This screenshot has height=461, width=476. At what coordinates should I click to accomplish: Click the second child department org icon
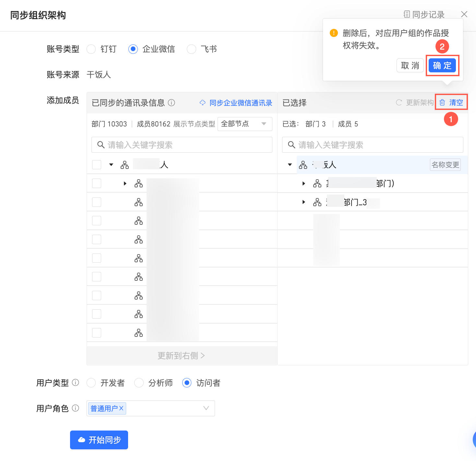pos(139,202)
